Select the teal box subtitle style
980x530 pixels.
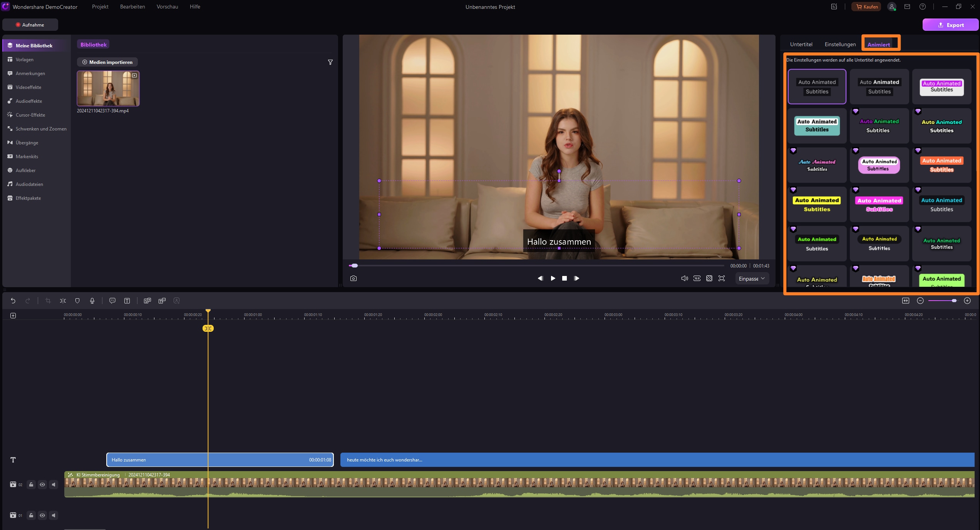[817, 125]
